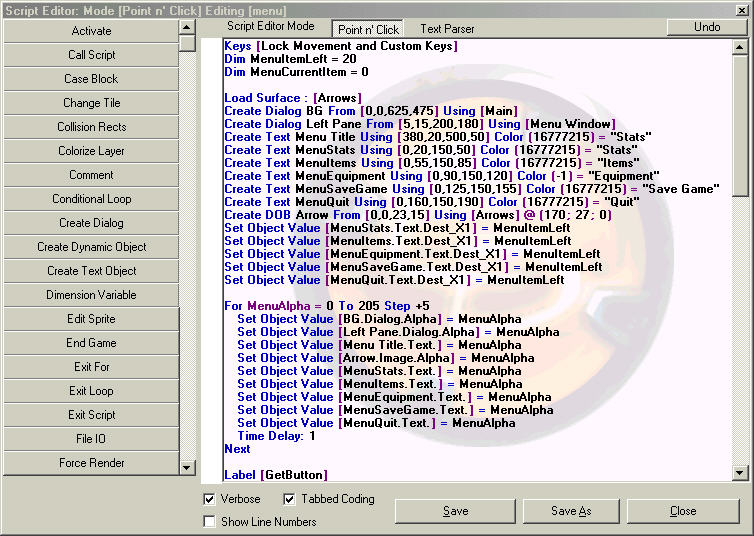Toggle the Verbose checkbox
754x536 pixels.
209,499
